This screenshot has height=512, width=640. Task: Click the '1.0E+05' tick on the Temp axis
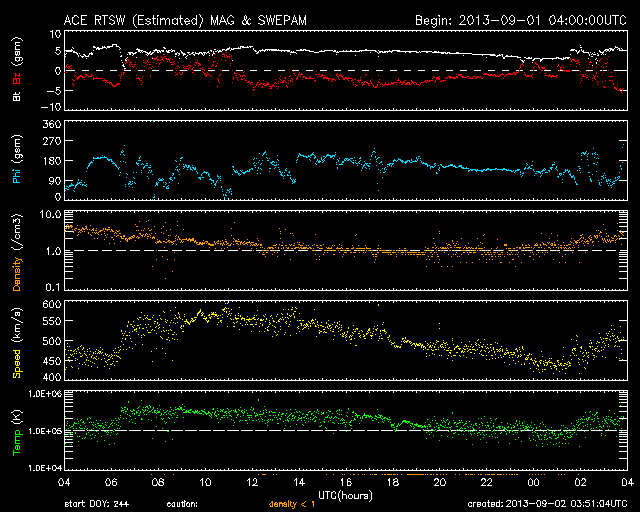coord(45,431)
